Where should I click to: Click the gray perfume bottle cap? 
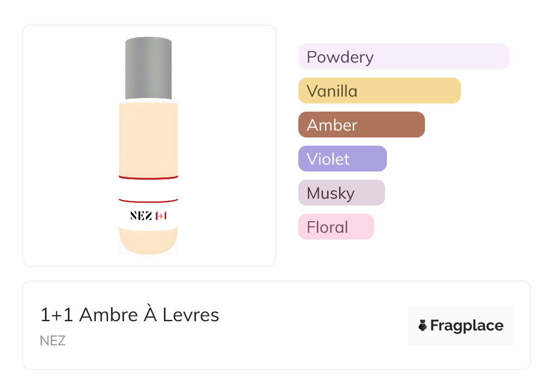148,68
